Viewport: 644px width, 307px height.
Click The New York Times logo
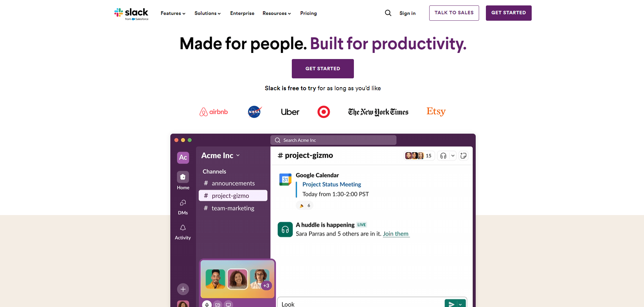click(x=378, y=112)
